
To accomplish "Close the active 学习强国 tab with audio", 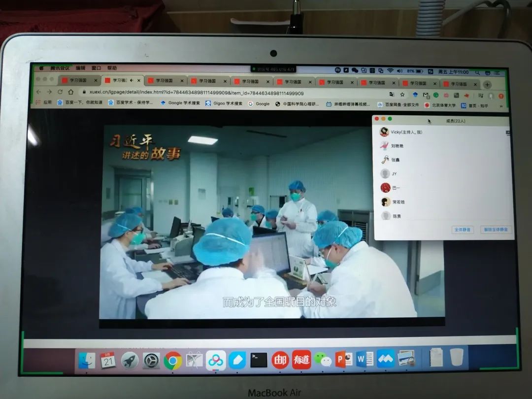I will coord(138,81).
